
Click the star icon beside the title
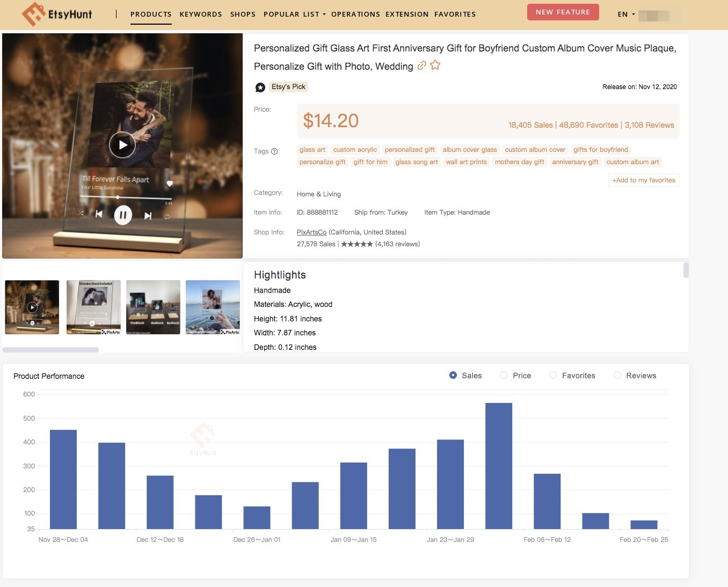(435, 65)
